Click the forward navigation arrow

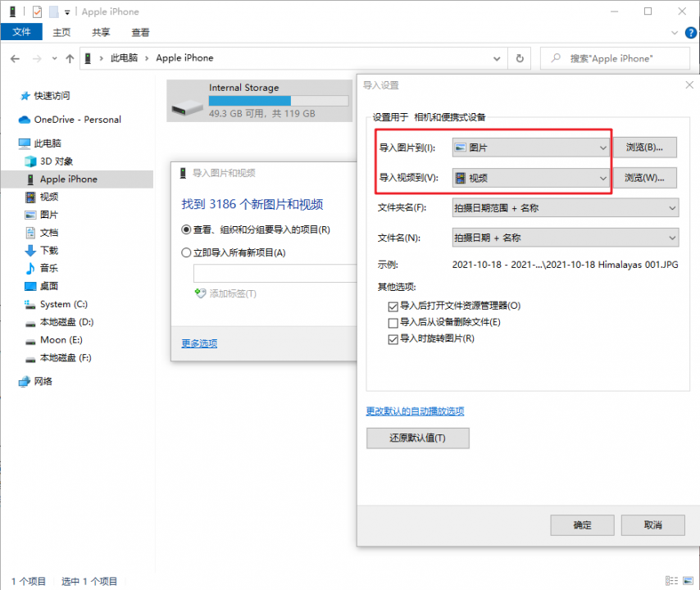(x=37, y=58)
